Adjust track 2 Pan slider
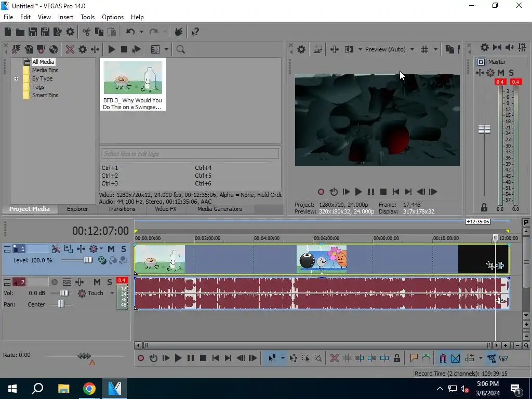 tap(61, 304)
